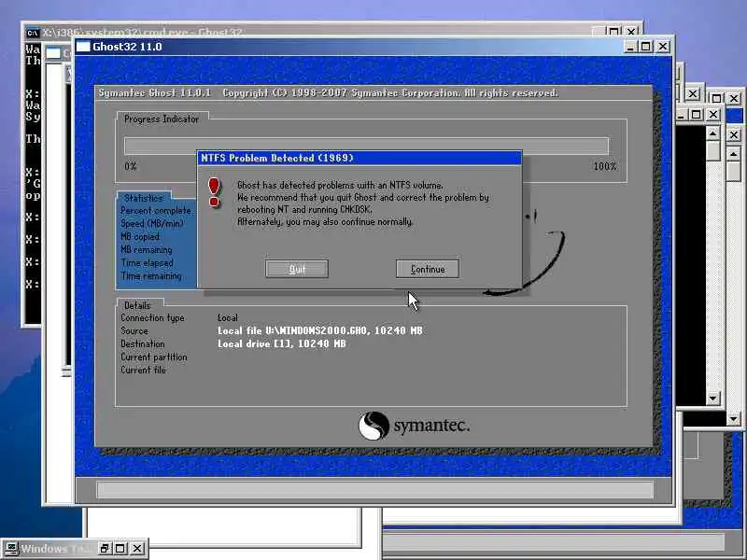Viewport: 747px width, 560px height.
Task: Close the minimized Windows taskbar window
Action: pyautogui.click(x=137, y=548)
